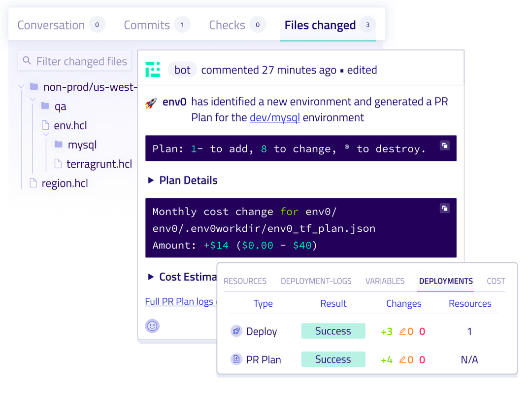
Task: Open the dev/mysql environment link
Action: (x=275, y=118)
